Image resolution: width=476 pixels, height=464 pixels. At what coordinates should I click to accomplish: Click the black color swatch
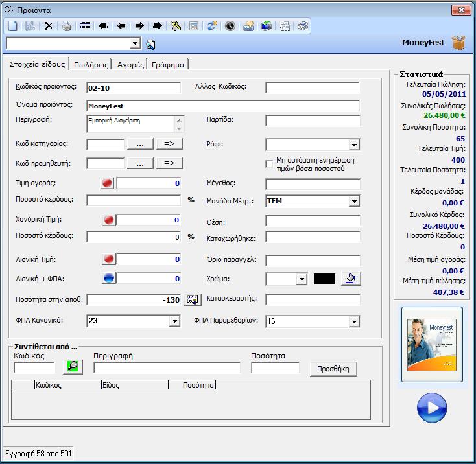point(324,279)
